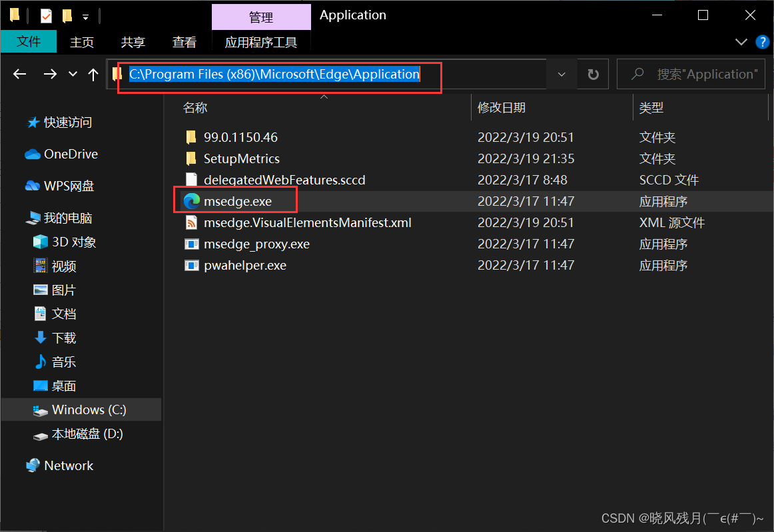This screenshot has height=532, width=774.
Task: Select the msedge.VisualElementsManifest.xml file icon
Action: (x=192, y=222)
